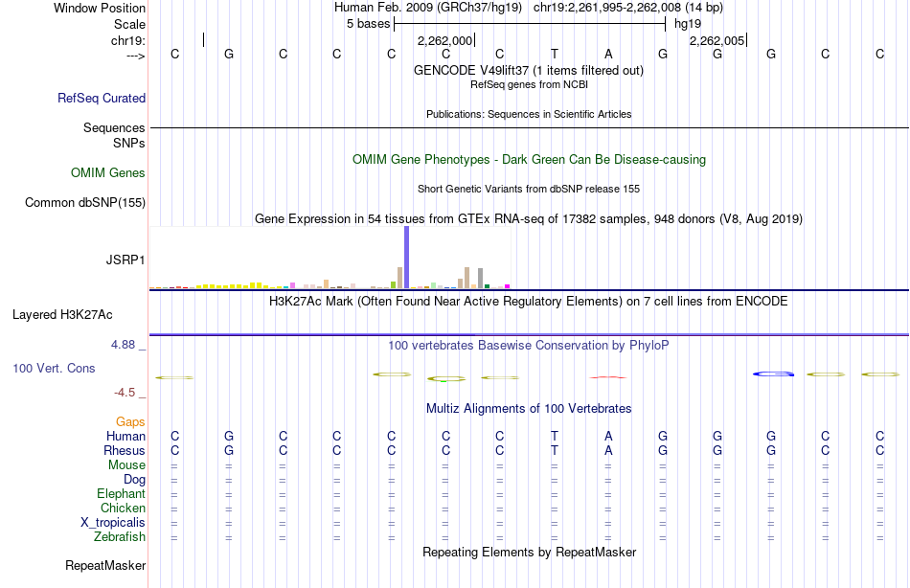The width and height of the screenshot is (910, 588).
Task: Click the magenta bar ending the GTEx chart
Action: pos(508,286)
